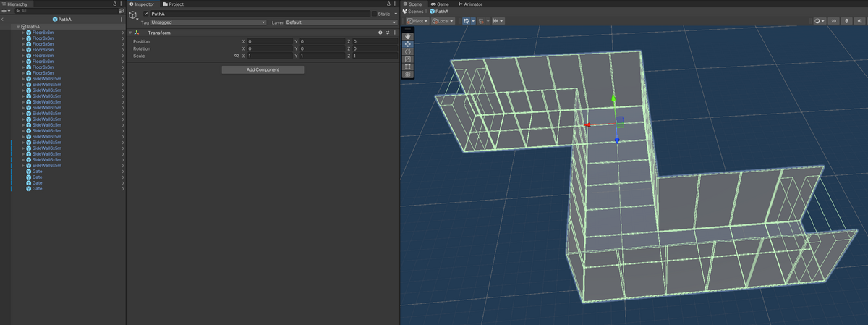
Task: Open the Pivot handle position dropdown
Action: click(x=417, y=21)
